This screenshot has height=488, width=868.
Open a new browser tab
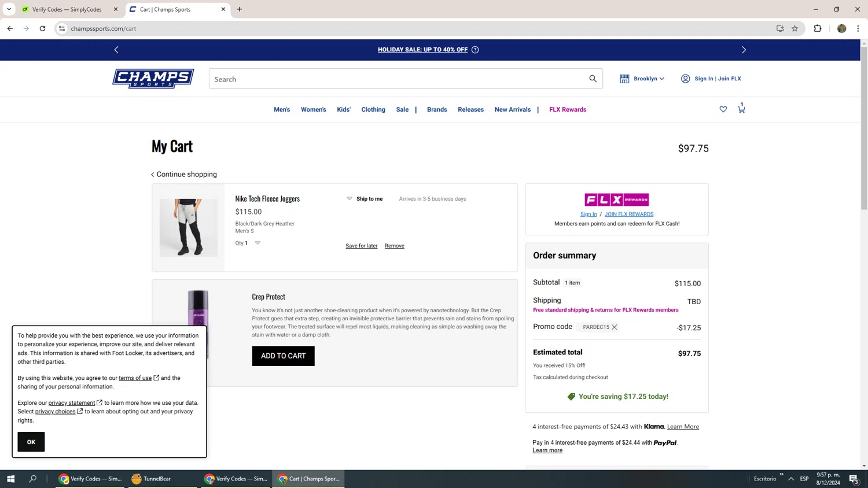(240, 9)
